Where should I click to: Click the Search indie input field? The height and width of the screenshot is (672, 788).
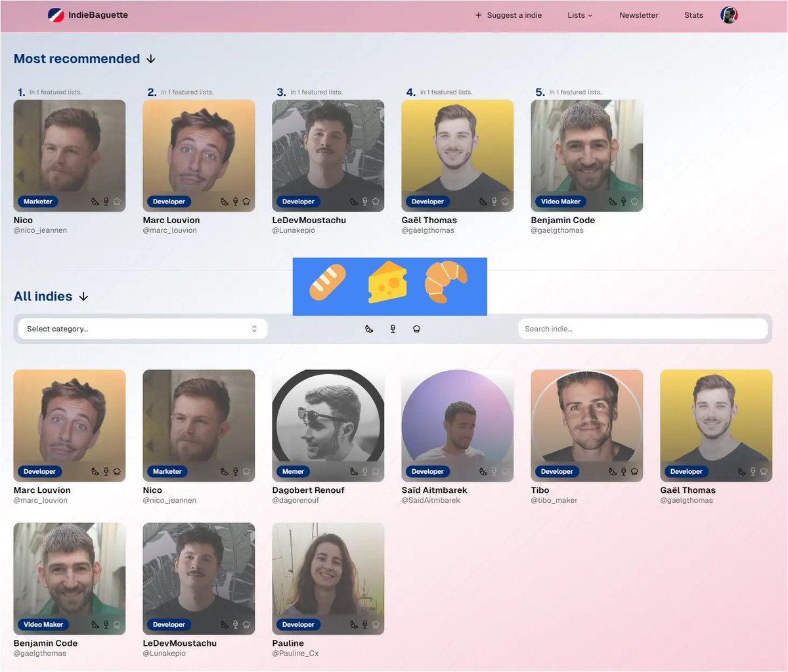(642, 329)
